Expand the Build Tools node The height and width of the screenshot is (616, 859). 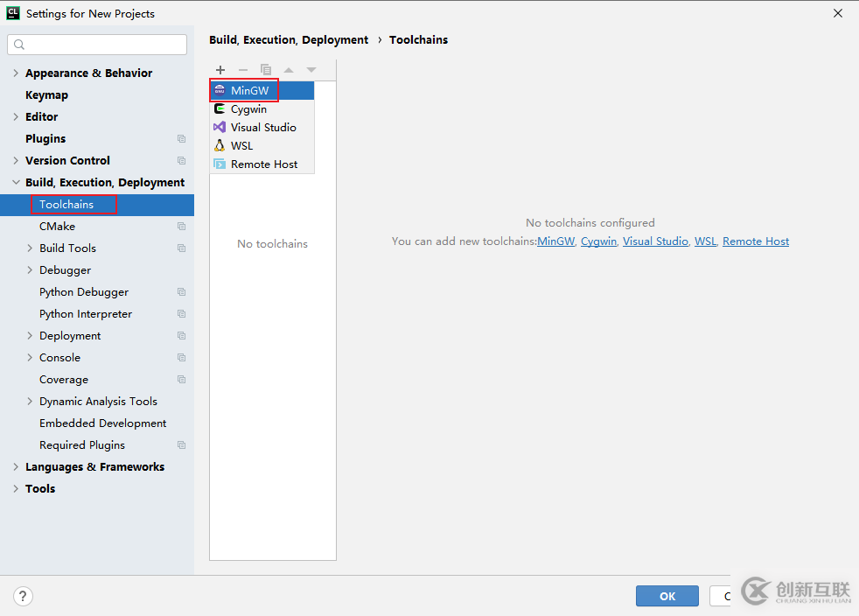[30, 248]
